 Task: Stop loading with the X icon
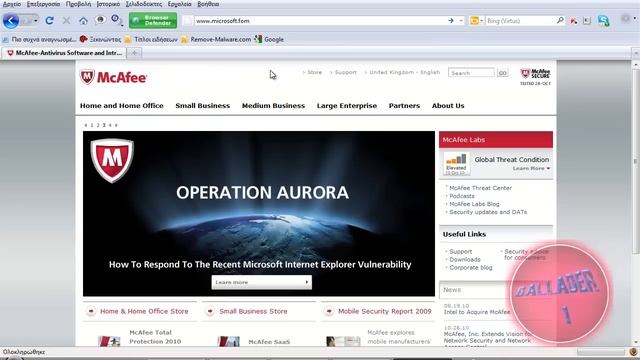click(x=66, y=20)
